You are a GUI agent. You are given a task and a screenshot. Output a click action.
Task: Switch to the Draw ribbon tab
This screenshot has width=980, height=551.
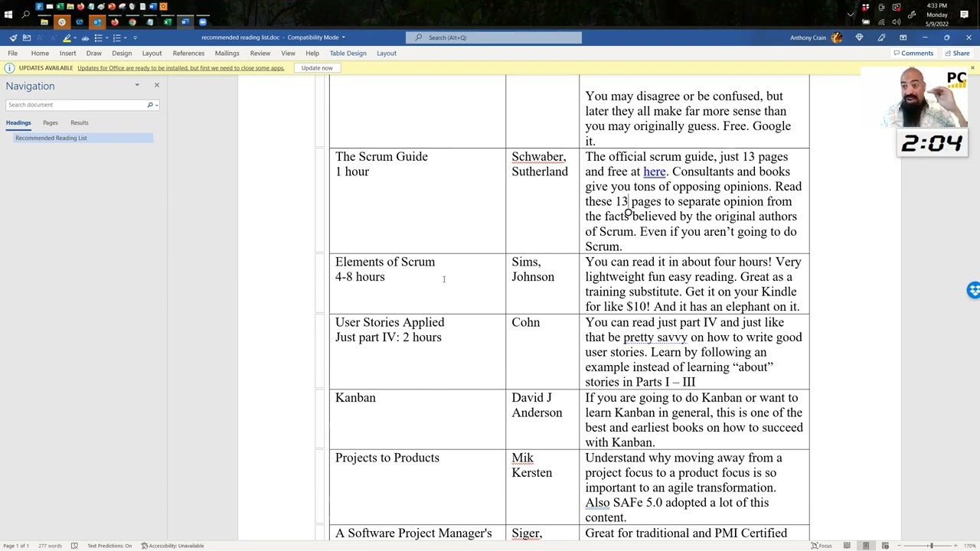pos(93,53)
